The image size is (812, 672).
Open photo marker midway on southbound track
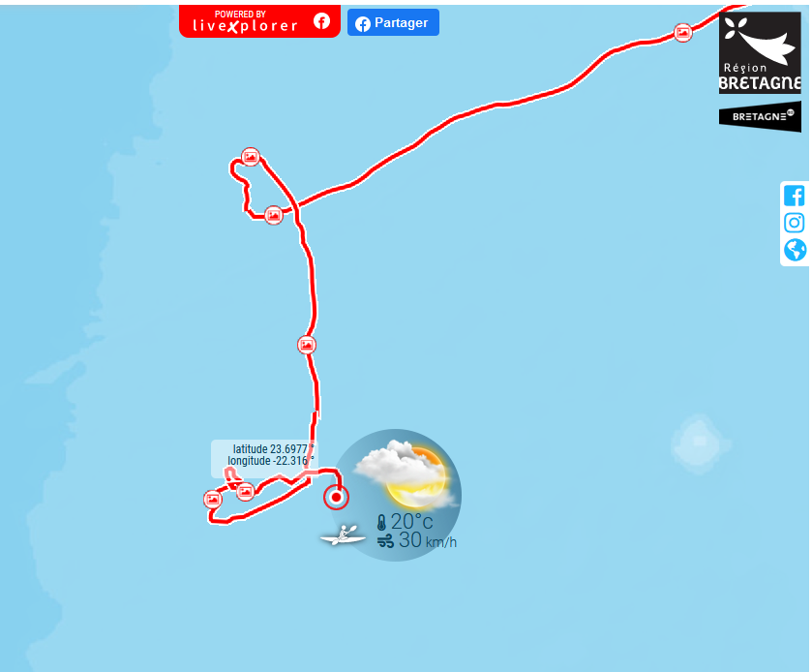point(307,345)
